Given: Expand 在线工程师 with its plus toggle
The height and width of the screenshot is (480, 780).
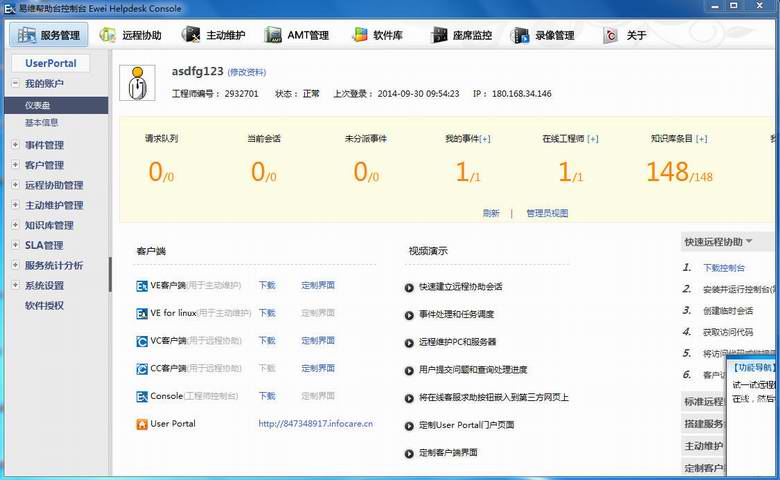Looking at the screenshot, I should pos(592,139).
